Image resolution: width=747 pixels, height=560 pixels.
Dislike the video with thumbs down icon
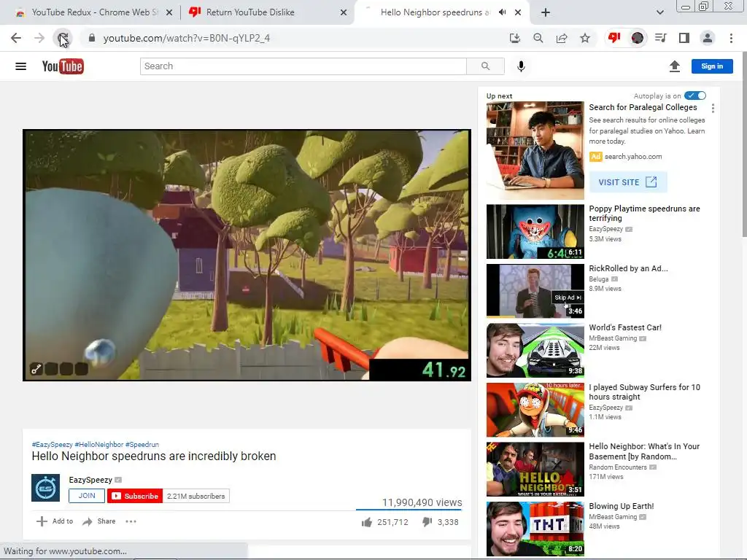[427, 522]
